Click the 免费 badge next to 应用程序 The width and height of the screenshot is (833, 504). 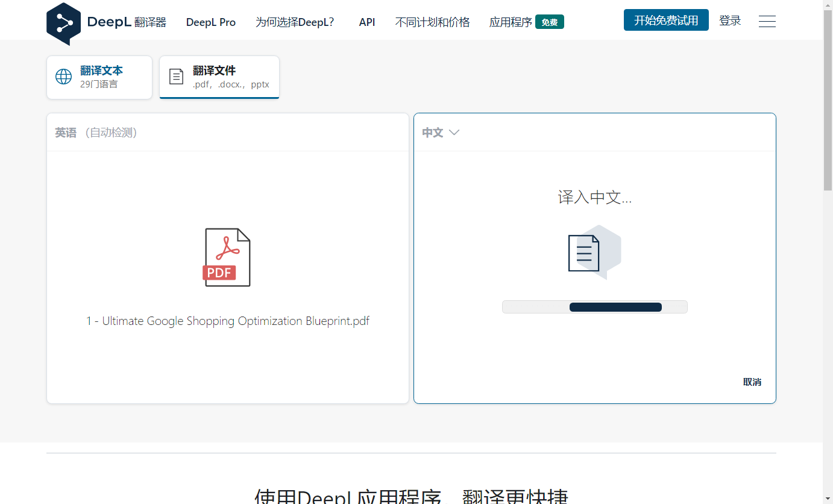coord(550,22)
